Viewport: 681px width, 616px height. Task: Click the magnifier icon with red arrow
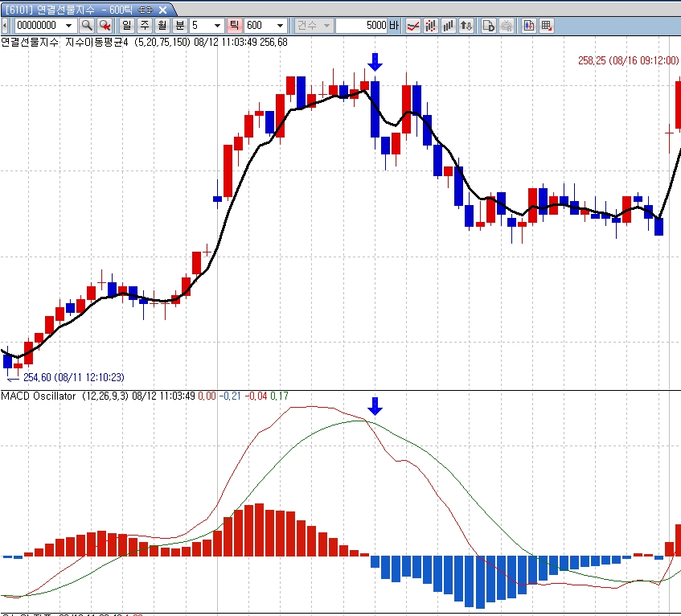coord(105,26)
